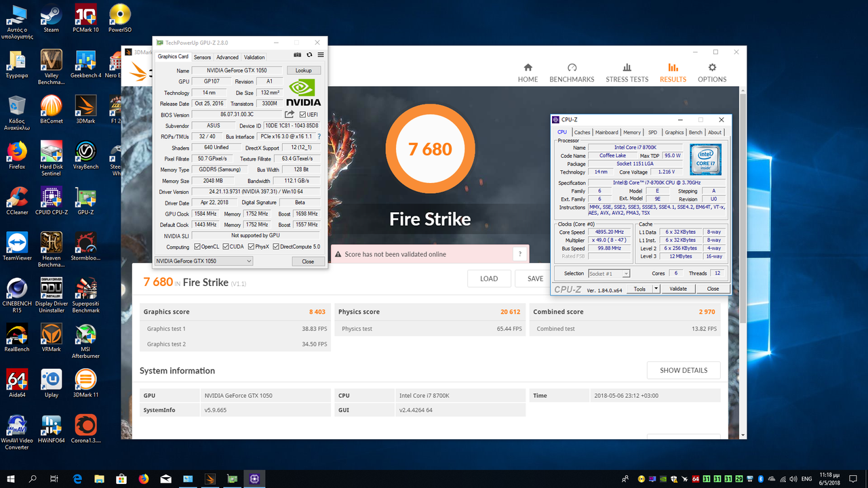This screenshot has height=488, width=868.
Task: Open the Valley Benchmark desktop icon
Action: tap(51, 67)
